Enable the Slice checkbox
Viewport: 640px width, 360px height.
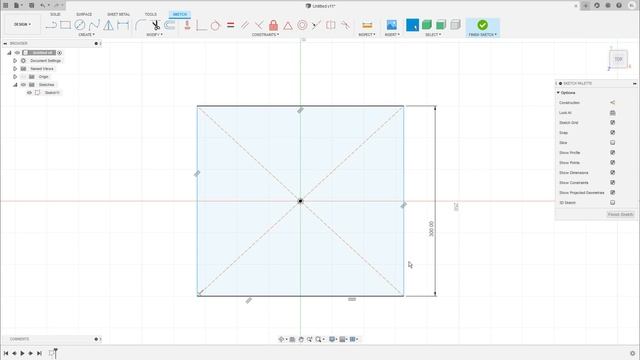pyautogui.click(x=612, y=142)
